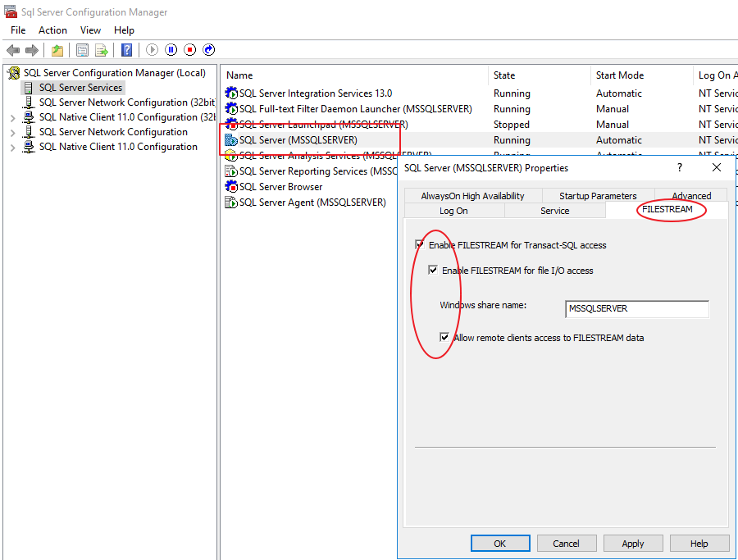Click SQL Full-text Filter Daemon Launcher icon

231,109
